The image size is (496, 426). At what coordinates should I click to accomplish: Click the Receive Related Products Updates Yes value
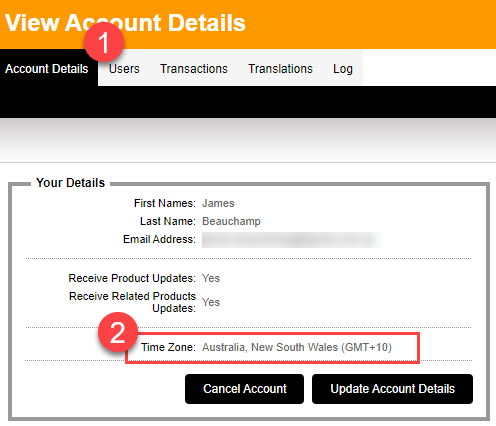[211, 302]
